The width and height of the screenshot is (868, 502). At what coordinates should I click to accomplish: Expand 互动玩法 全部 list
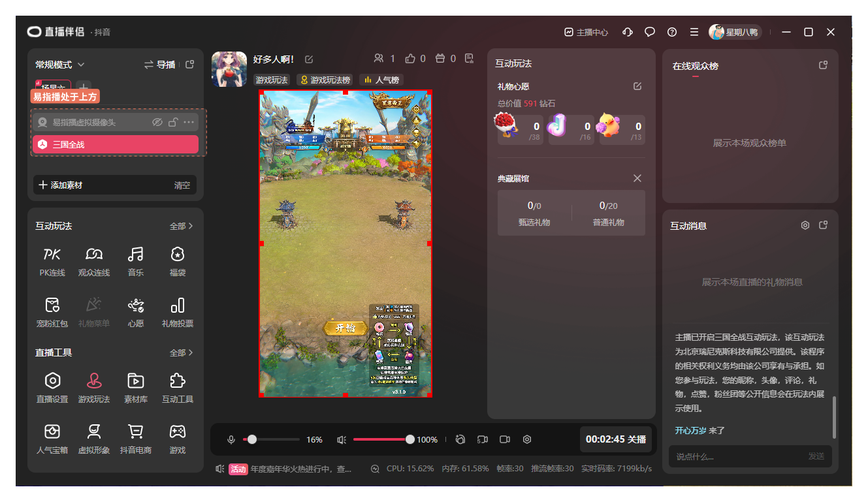[182, 226]
